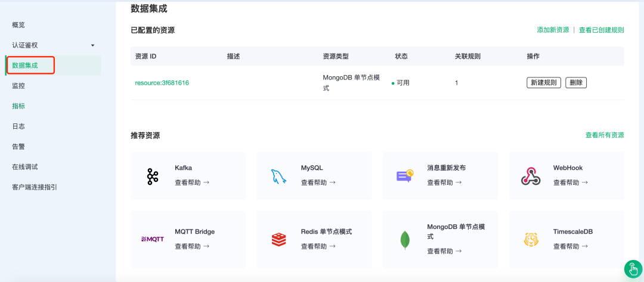The width and height of the screenshot is (644, 282).
Task: Click 查看帮助 under MySQL
Action: click(x=318, y=182)
